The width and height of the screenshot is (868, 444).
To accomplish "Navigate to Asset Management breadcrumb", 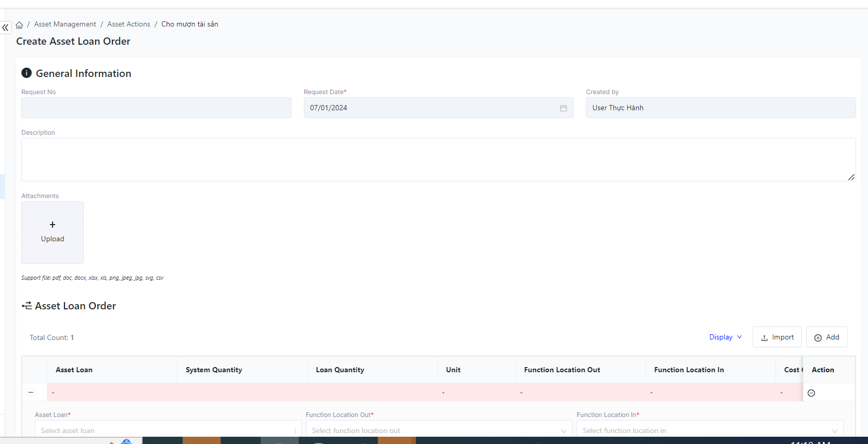I will point(65,24).
